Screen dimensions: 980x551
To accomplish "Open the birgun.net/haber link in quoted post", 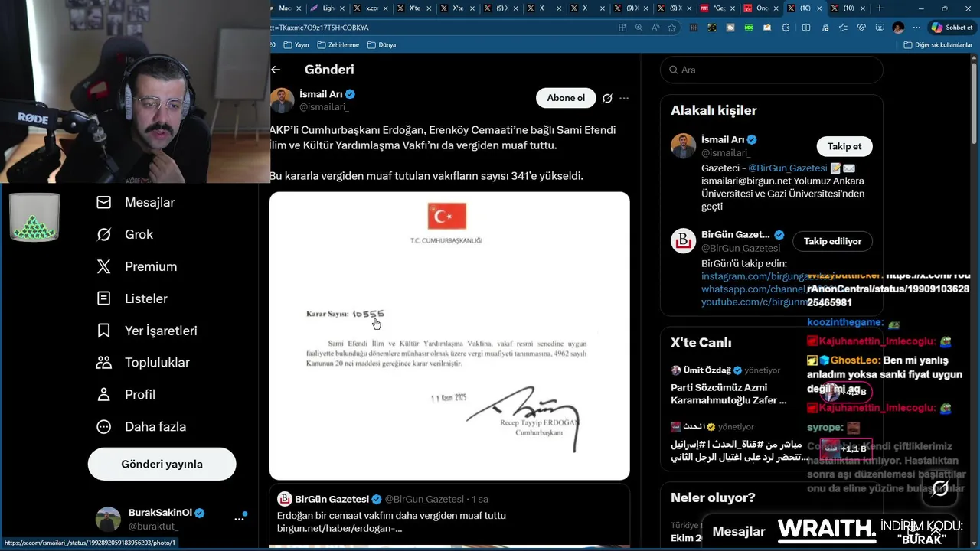I will 339,529.
